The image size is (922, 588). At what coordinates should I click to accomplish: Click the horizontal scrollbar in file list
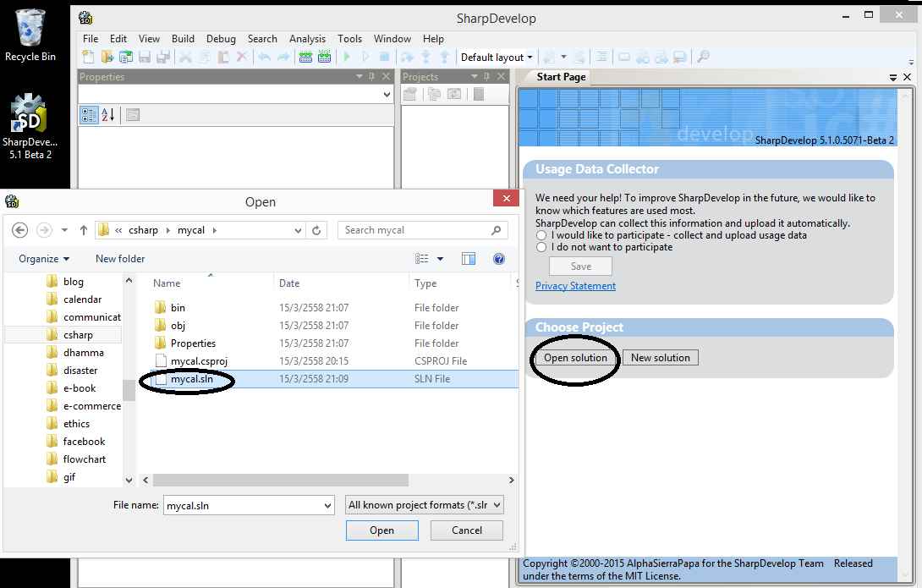(x=321, y=480)
